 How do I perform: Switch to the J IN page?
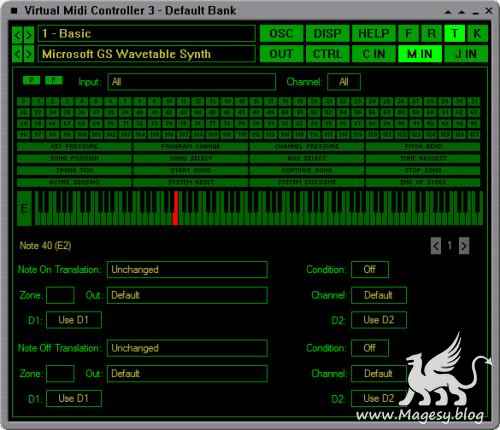466,54
